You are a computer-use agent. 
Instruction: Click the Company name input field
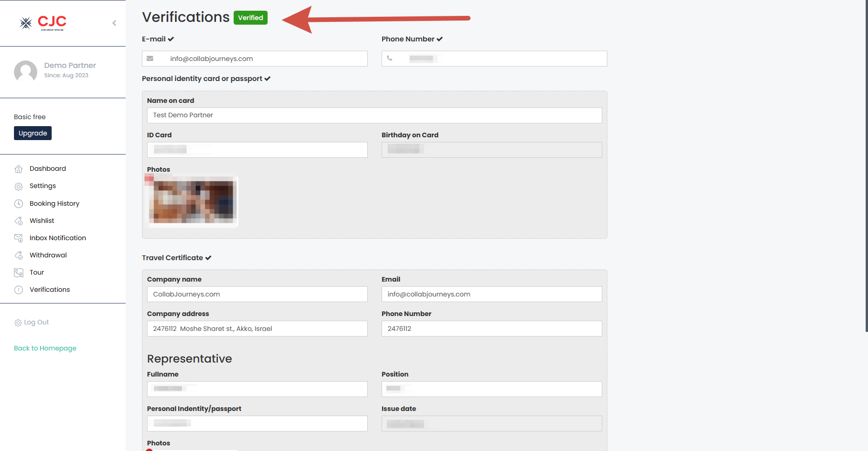257,294
